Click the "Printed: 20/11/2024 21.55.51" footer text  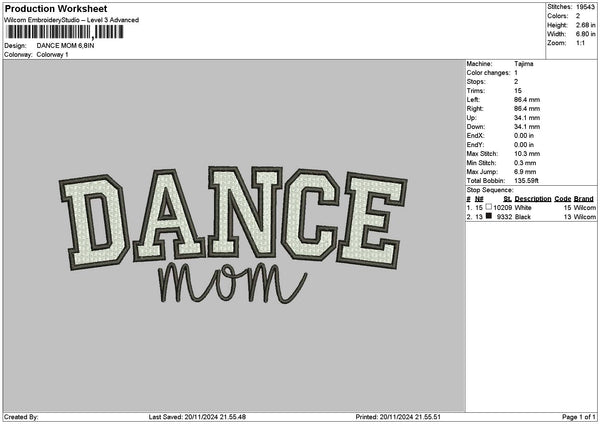pyautogui.click(x=398, y=417)
